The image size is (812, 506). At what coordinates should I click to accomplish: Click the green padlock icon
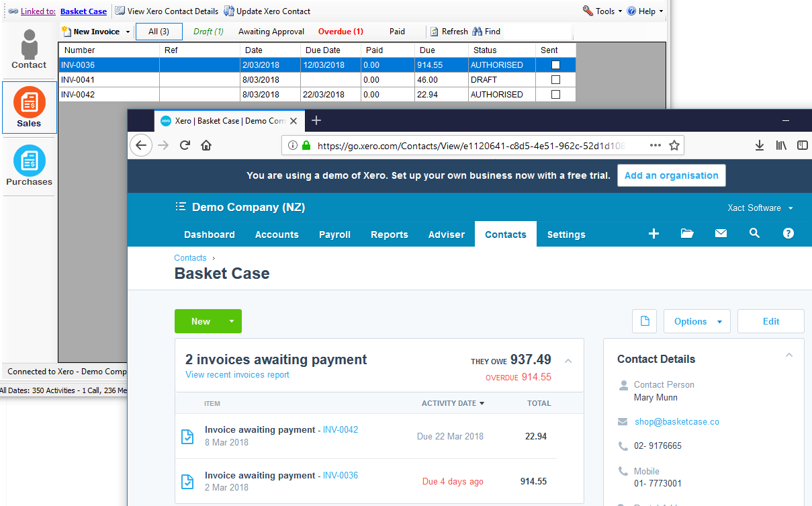(x=306, y=145)
